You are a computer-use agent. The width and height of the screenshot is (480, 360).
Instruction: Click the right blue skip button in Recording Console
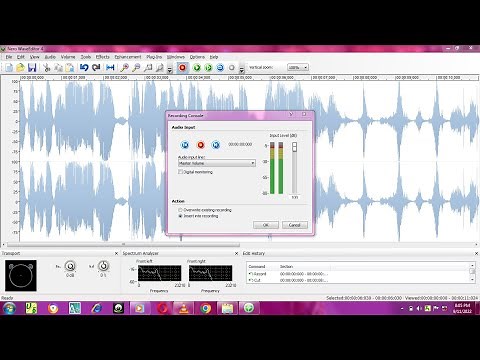(x=216, y=145)
